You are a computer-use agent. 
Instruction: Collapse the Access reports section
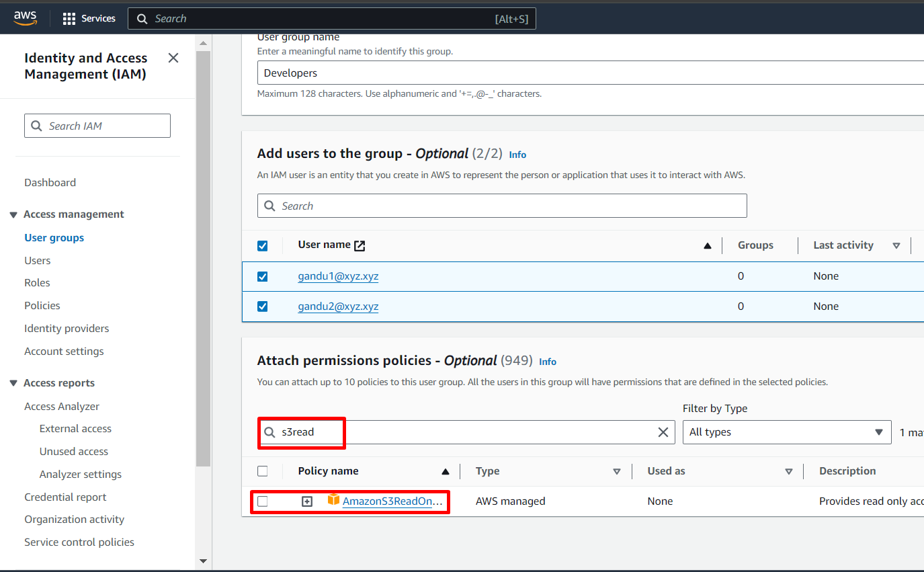pyautogui.click(x=13, y=383)
